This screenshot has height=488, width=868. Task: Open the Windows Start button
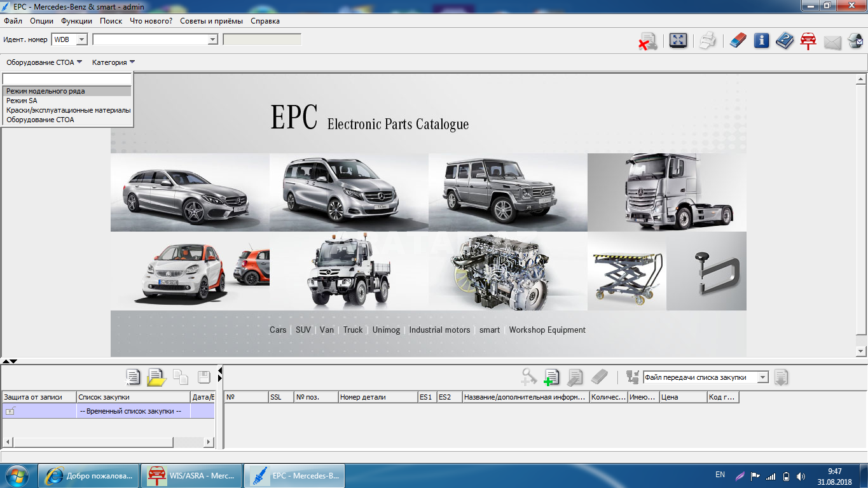click(x=17, y=475)
